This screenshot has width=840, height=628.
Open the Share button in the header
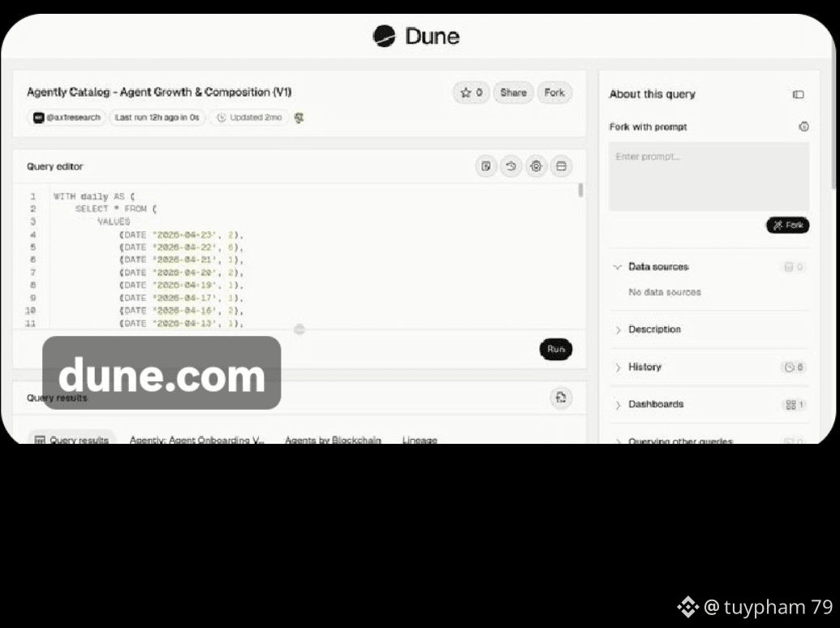[513, 92]
